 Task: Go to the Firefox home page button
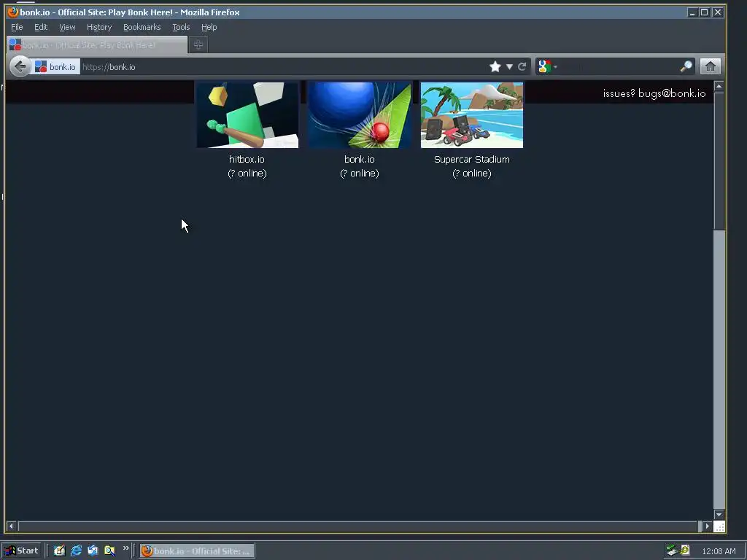(711, 66)
